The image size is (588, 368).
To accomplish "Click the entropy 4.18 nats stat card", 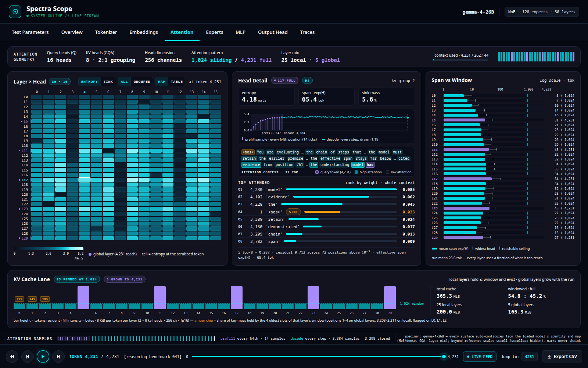I will [x=266, y=97].
